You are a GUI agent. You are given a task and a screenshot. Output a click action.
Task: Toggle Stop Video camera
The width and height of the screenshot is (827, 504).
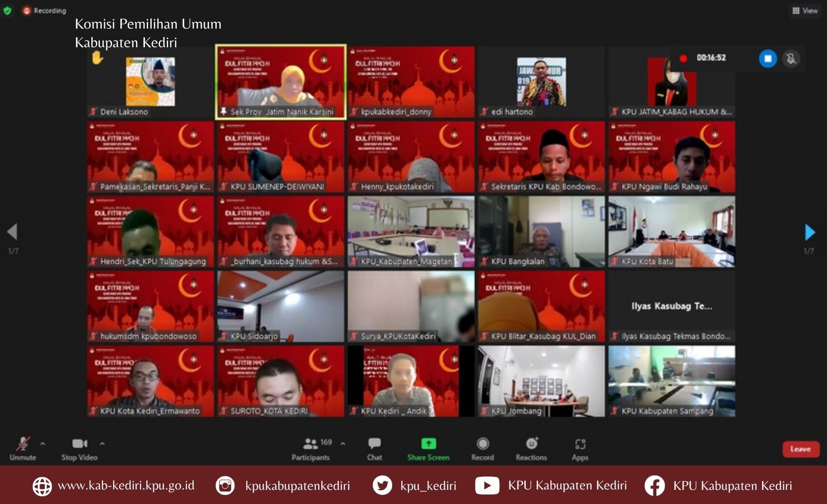pyautogui.click(x=80, y=449)
